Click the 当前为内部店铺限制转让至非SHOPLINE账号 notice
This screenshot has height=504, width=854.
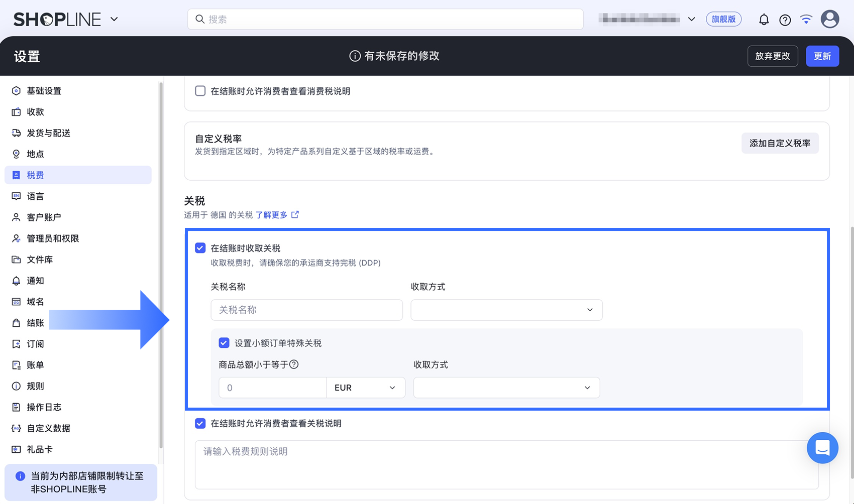(81, 482)
